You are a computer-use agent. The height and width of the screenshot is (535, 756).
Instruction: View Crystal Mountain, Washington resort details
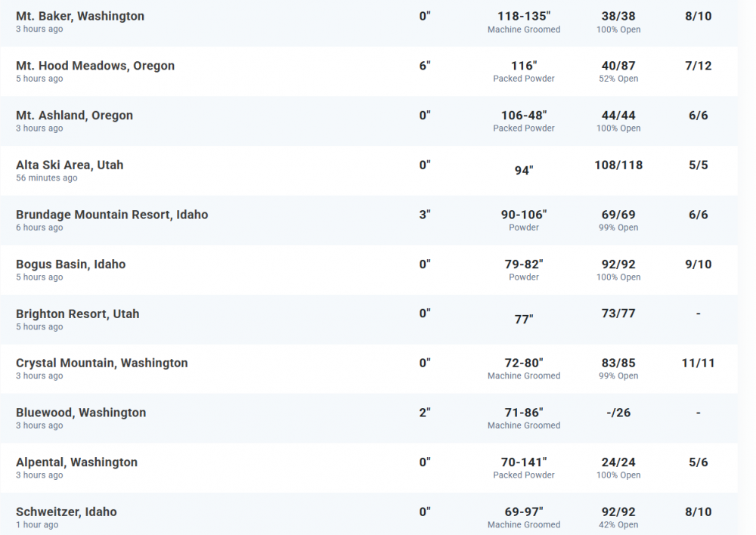click(x=101, y=363)
